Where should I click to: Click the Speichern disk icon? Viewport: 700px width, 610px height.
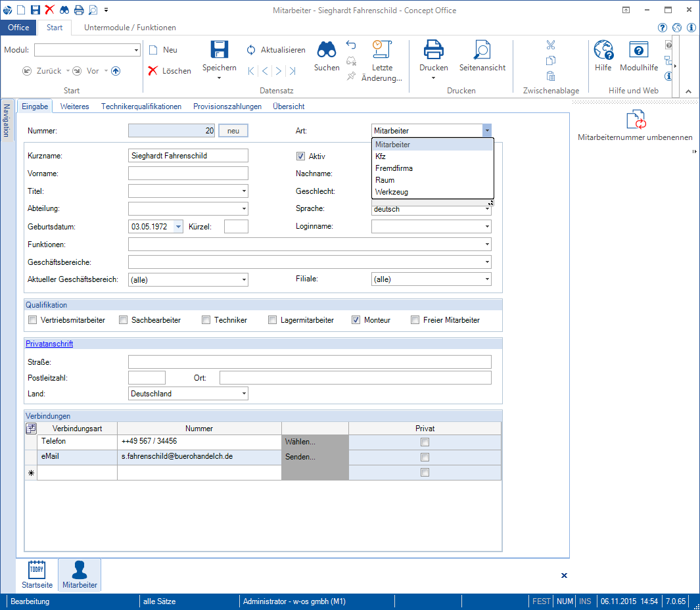219,51
